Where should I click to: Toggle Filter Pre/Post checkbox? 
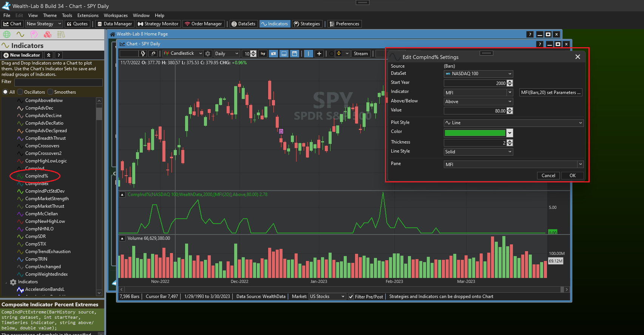coord(351,296)
